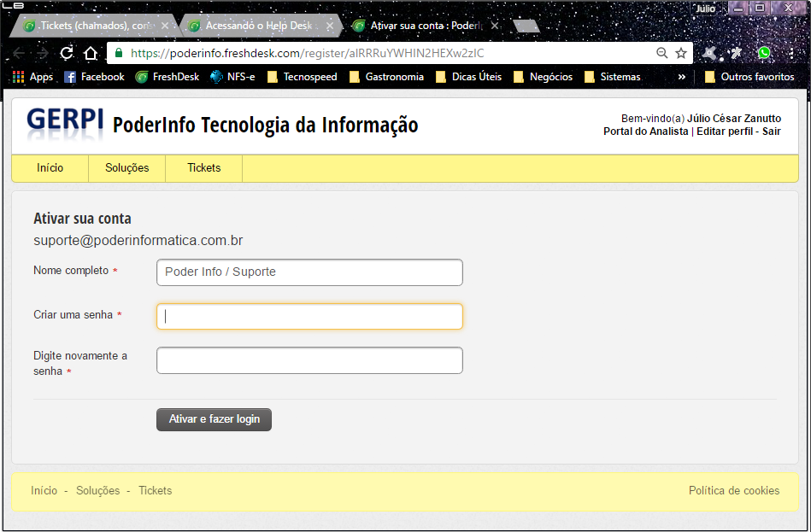Click the secure padlock icon in address bar
This screenshot has height=532, width=811.
click(x=119, y=53)
